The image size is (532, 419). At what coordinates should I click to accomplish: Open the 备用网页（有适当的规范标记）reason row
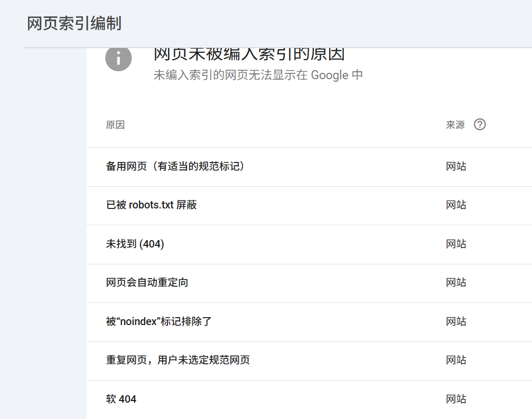[176, 166]
